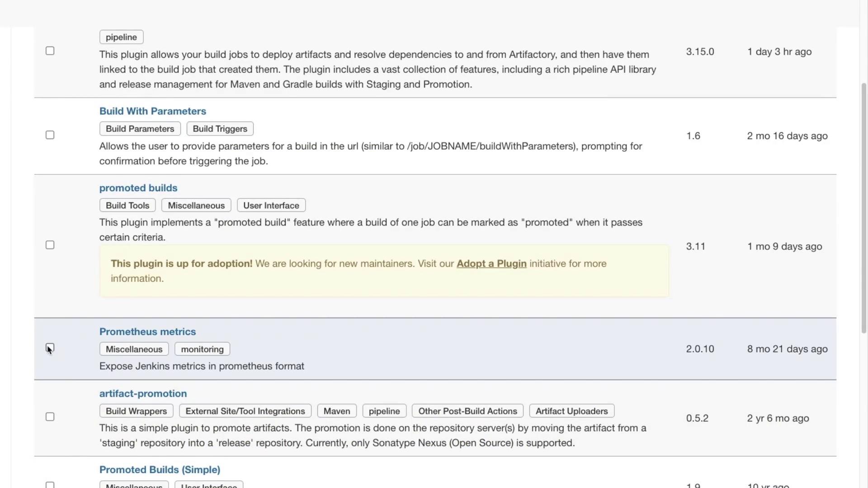Click the page vertical scrollbar thumb
The image size is (868, 488).
[x=863, y=208]
